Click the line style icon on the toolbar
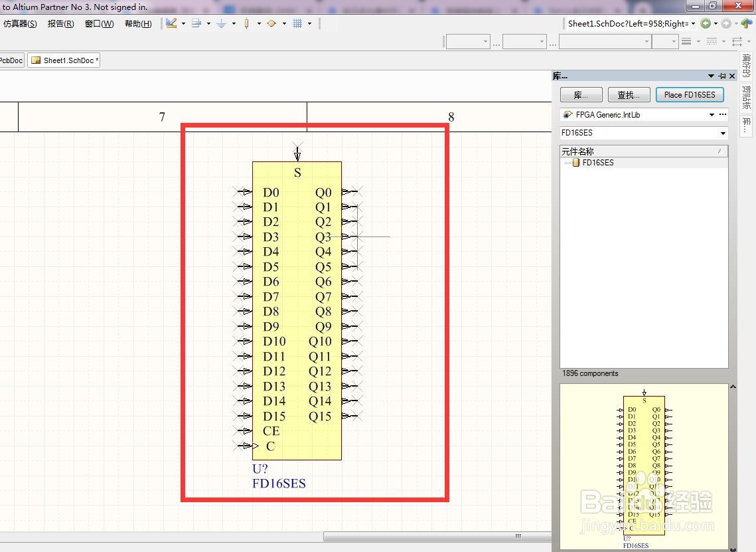This screenshot has height=552, width=756. click(x=686, y=41)
